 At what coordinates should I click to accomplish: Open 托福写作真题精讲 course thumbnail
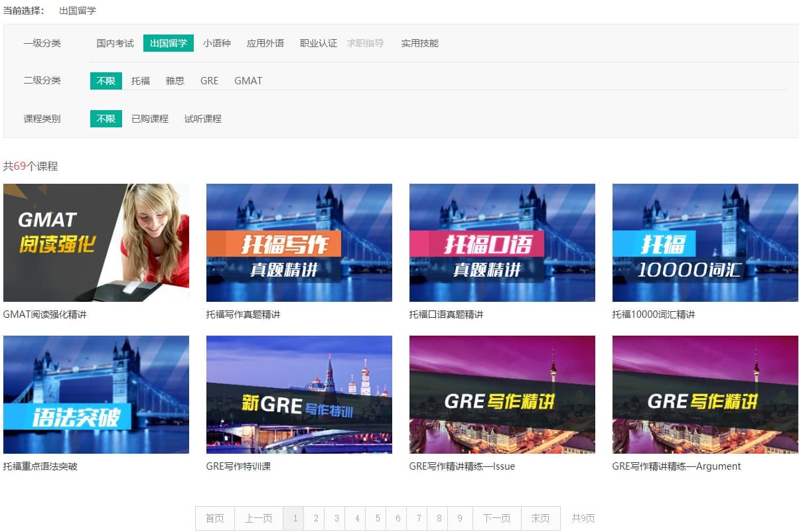(x=299, y=243)
